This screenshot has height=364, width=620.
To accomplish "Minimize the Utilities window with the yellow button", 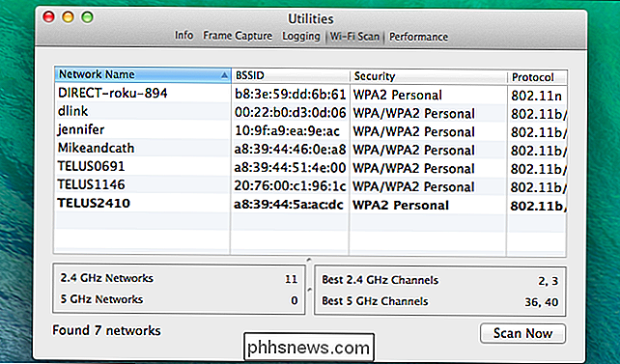I will pos(68,17).
